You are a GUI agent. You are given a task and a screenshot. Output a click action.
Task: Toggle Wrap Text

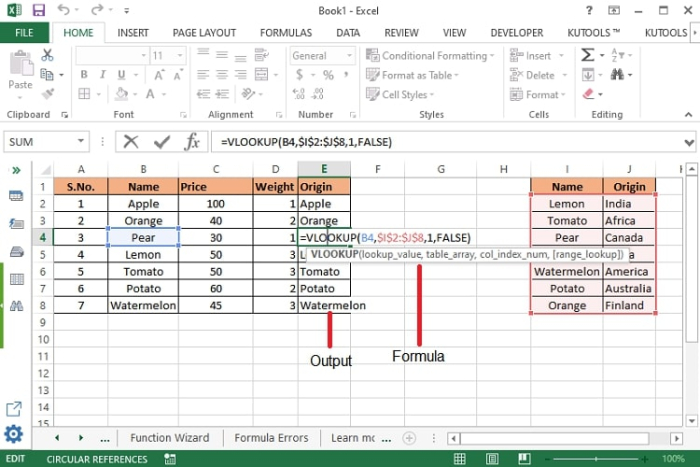point(262,55)
